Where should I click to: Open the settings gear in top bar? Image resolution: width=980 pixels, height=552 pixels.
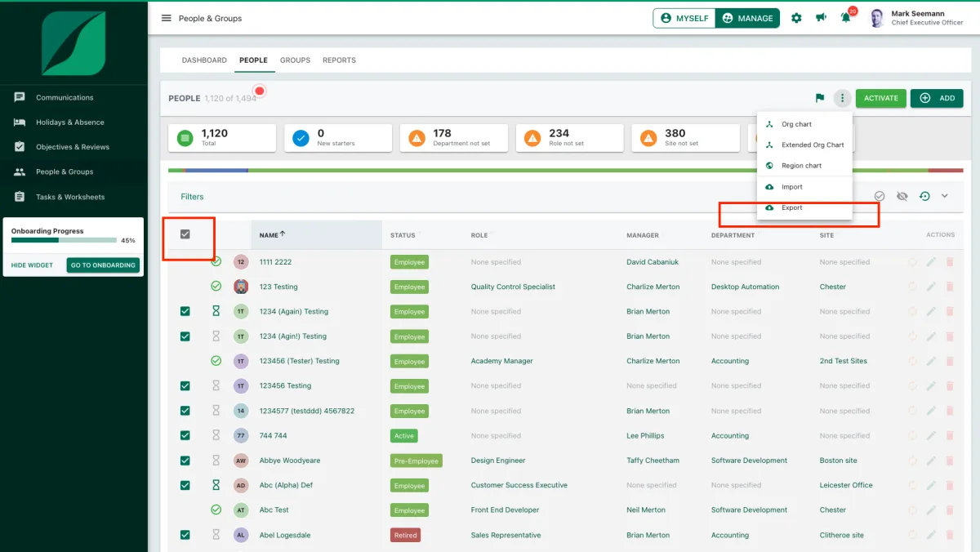click(x=796, y=18)
